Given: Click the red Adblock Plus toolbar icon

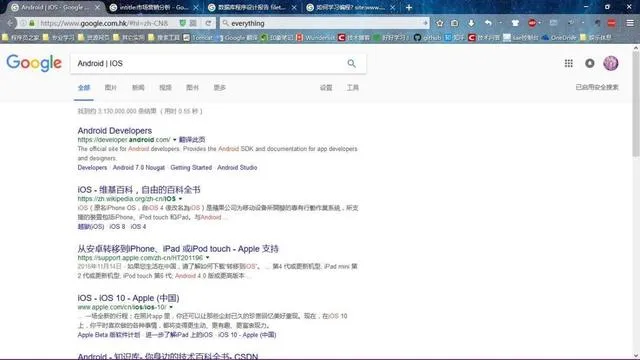Looking at the screenshot, I should pos(532,23).
